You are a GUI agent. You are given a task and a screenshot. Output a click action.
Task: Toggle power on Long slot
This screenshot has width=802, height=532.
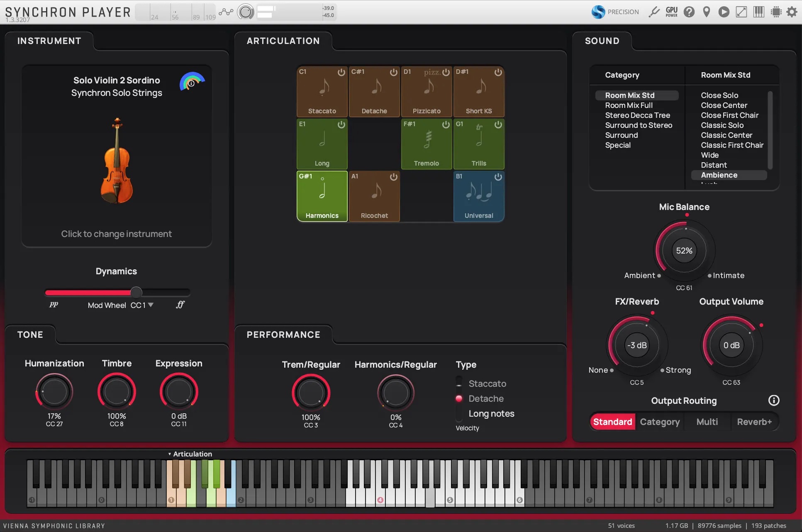point(341,124)
